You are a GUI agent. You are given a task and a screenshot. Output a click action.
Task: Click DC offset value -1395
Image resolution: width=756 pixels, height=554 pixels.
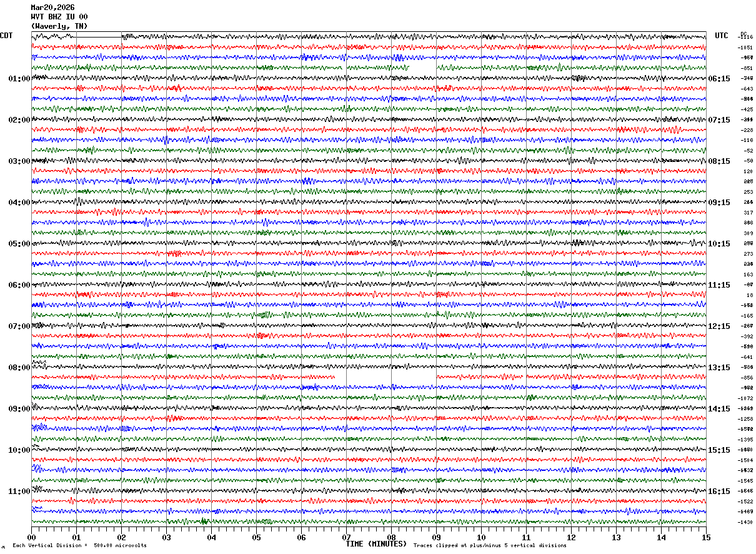coord(745,440)
